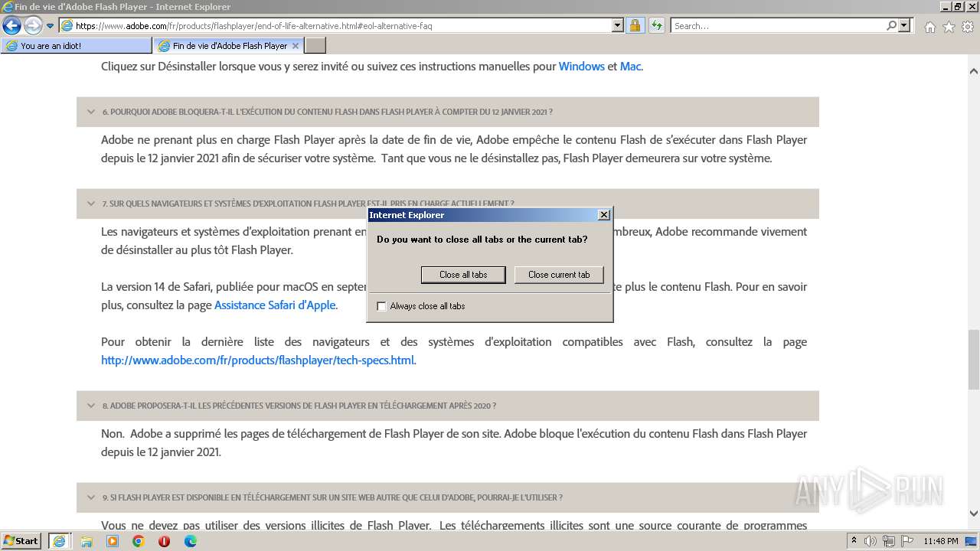
Task: Open Google Chrome from taskbar
Action: [x=139, y=541]
